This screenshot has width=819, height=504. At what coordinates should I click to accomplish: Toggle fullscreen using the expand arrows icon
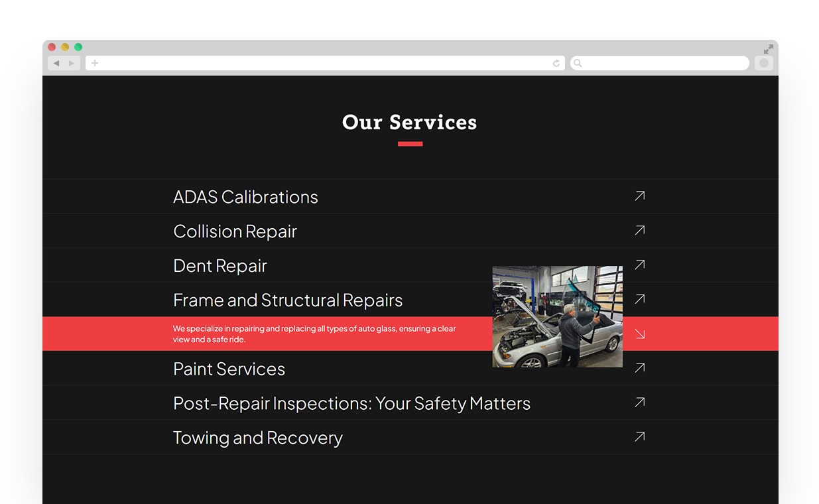[768, 49]
